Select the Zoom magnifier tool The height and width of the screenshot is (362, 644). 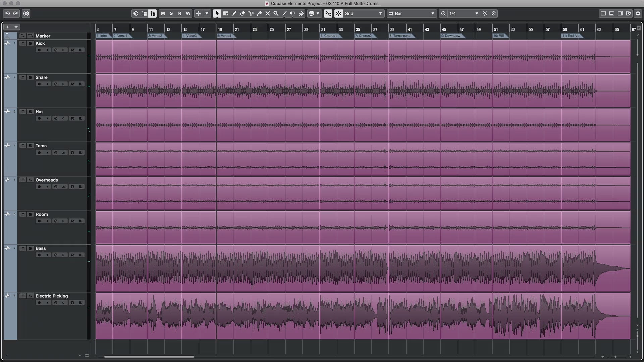click(x=276, y=13)
